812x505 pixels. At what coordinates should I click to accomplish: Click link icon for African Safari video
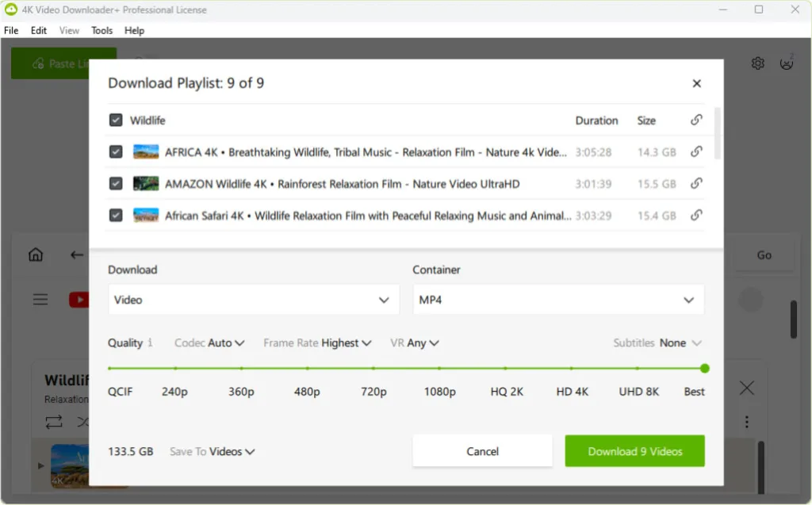click(x=696, y=215)
